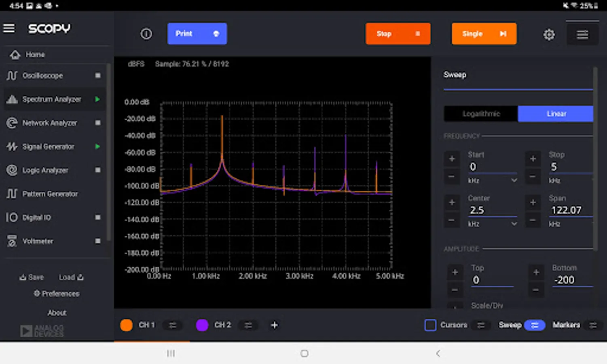Toggle Logic Analyzer run state square

click(x=97, y=170)
